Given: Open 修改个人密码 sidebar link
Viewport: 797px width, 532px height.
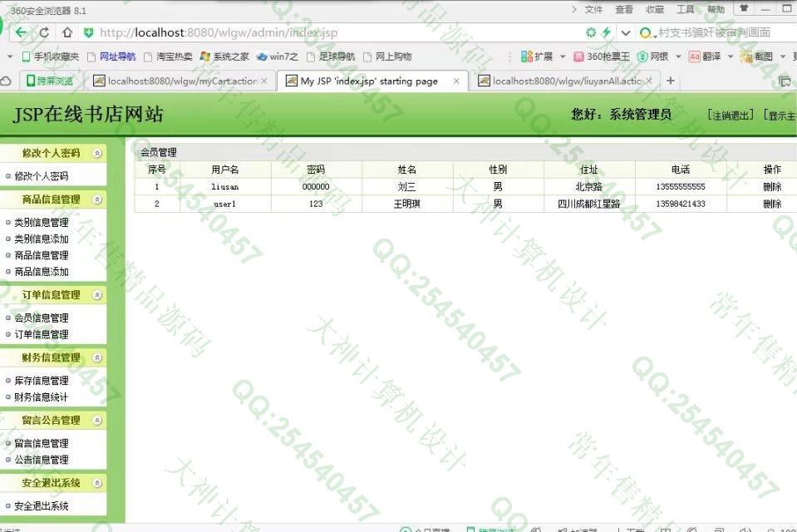Looking at the screenshot, I should click(42, 176).
